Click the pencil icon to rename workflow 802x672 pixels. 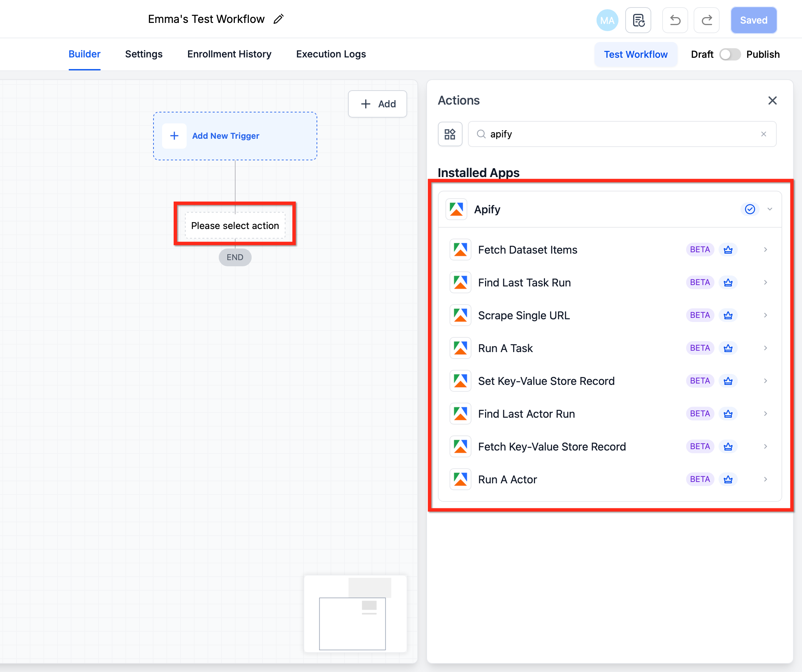(x=278, y=19)
